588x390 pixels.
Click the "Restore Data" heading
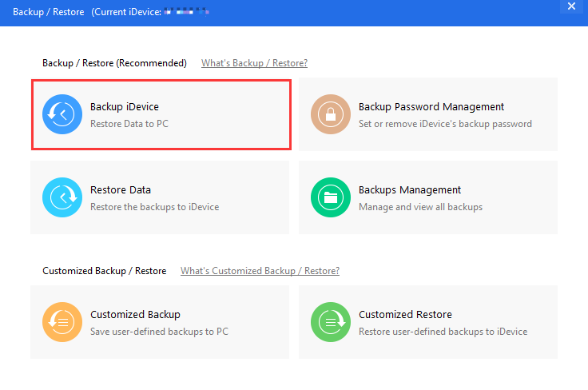pyautogui.click(x=121, y=190)
